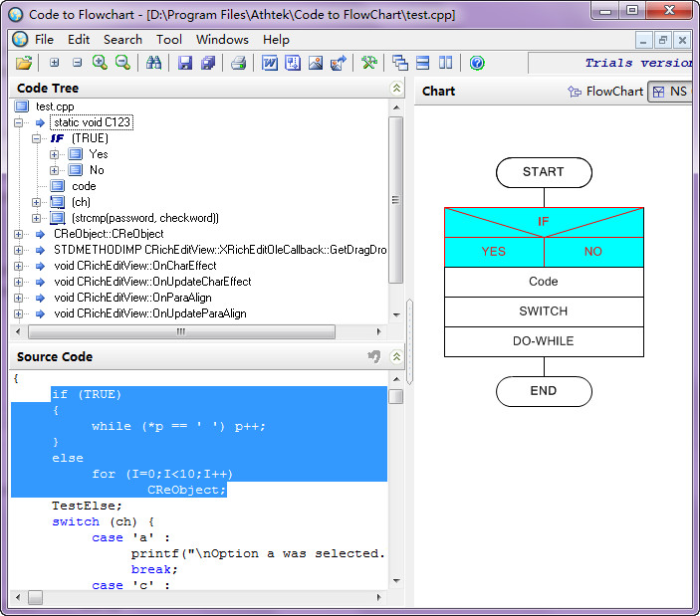The height and width of the screenshot is (616, 700).
Task: Open the Edit menu
Action: pos(79,40)
